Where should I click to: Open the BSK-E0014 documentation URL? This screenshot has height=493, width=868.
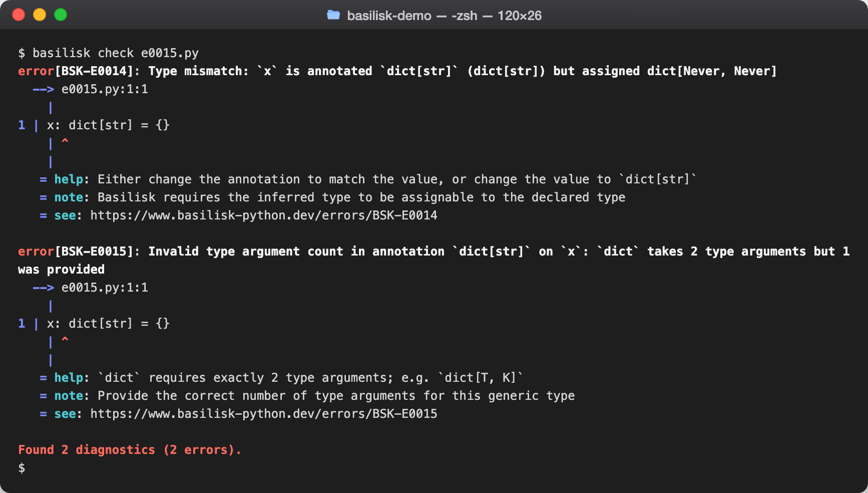pos(264,215)
